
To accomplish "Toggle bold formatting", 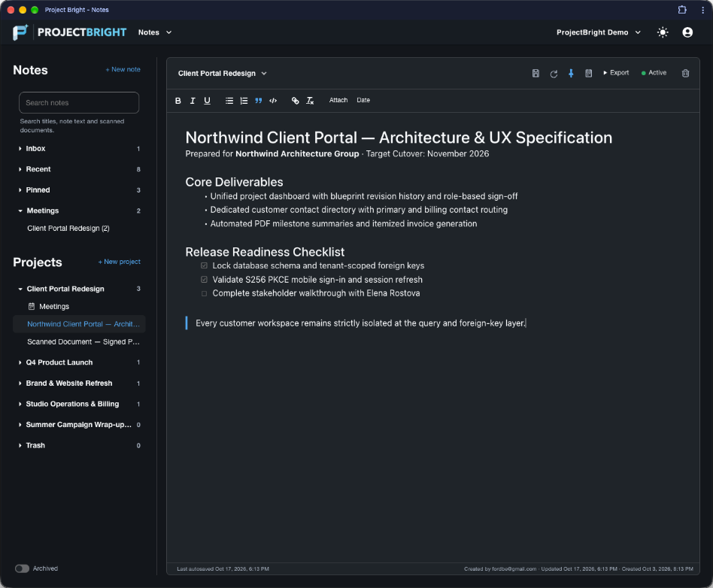I will point(177,101).
